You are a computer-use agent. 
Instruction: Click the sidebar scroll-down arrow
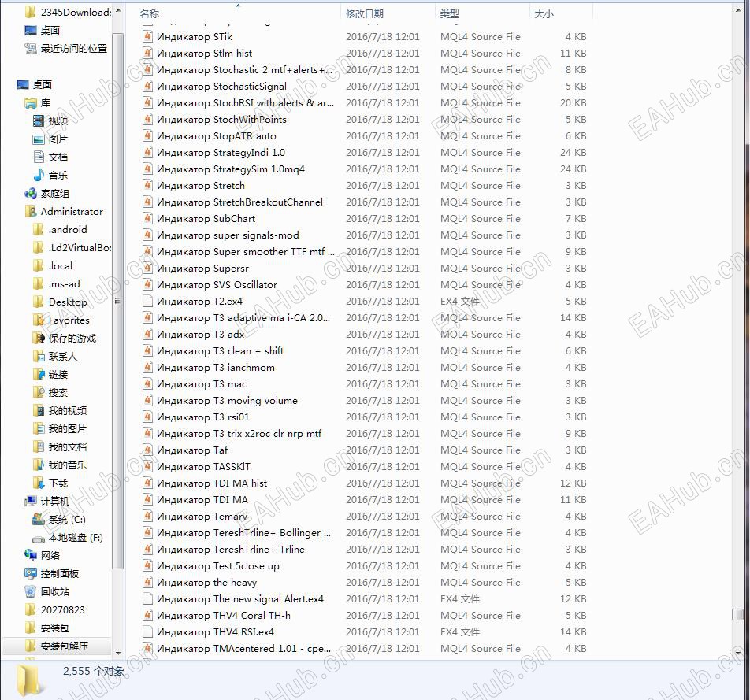point(118,653)
